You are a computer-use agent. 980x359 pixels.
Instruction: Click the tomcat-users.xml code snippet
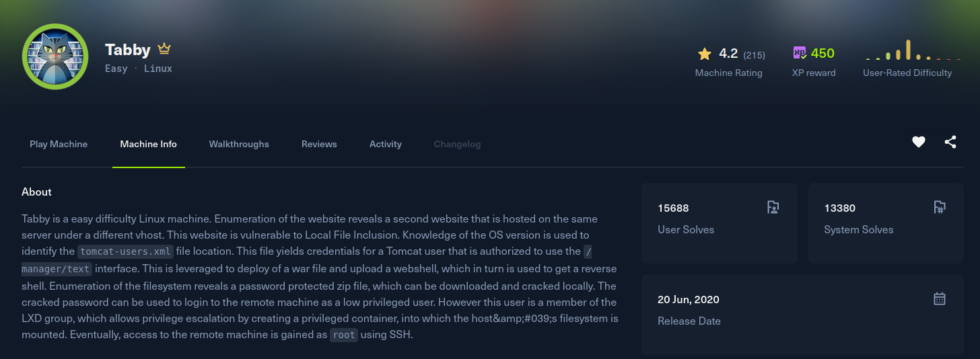click(126, 252)
